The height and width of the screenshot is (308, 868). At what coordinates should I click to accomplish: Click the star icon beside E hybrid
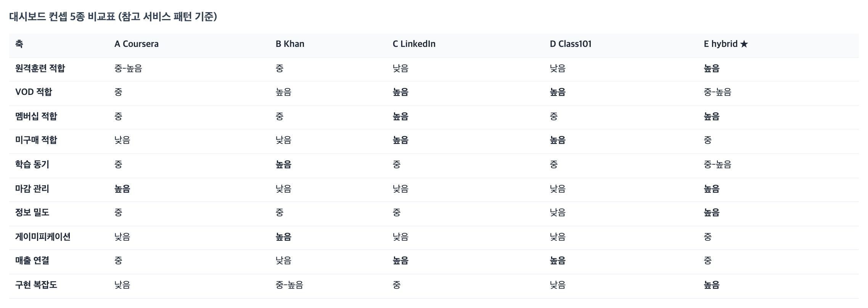[744, 44]
